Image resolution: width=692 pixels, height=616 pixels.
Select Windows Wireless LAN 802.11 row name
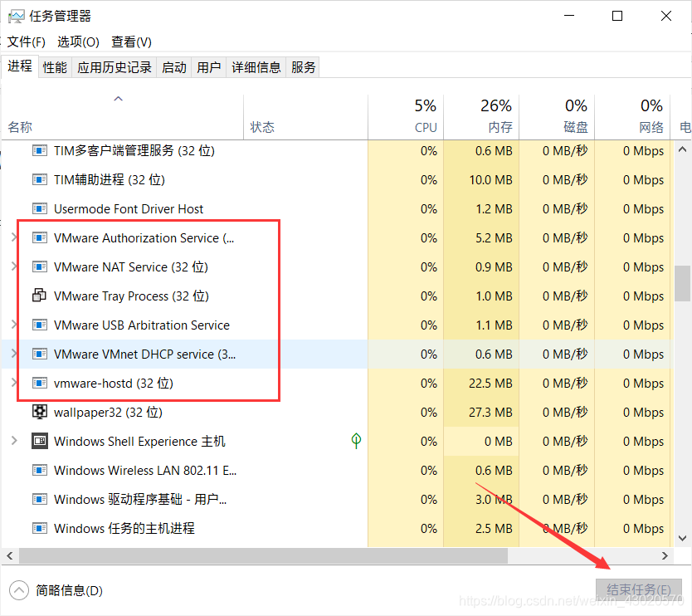[x=144, y=470]
